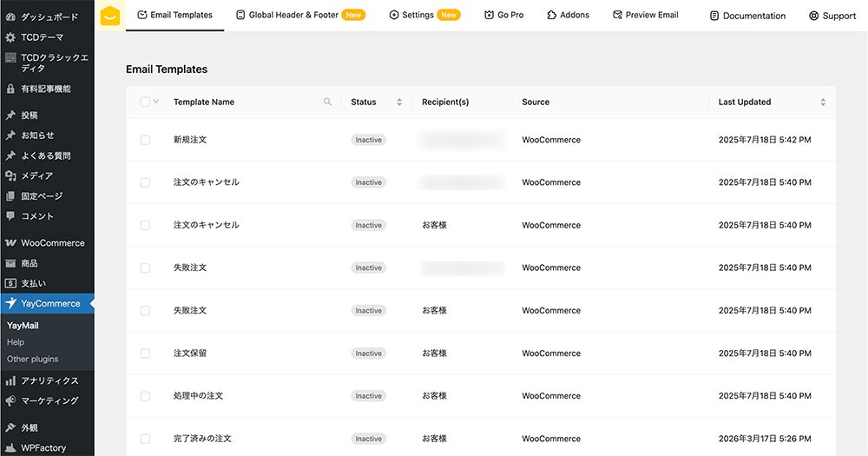This screenshot has width=868, height=456.
Task: Click the マーケティング megaphone icon
Action: (x=10, y=401)
